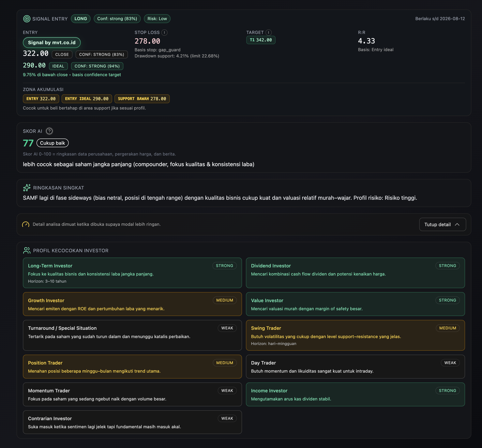Click the Cukup baik score label

click(x=52, y=143)
